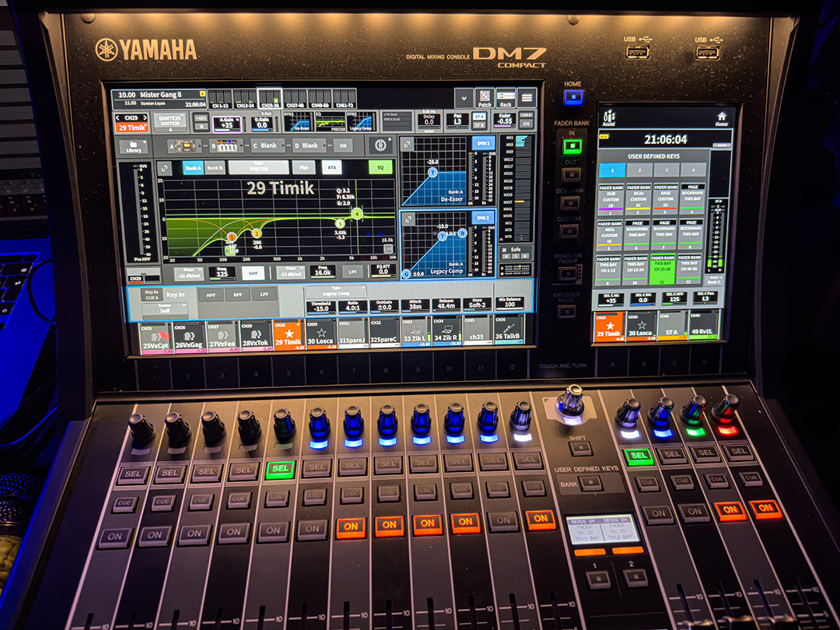Pop out the EQ editor view
This screenshot has width=840, height=630.
click(x=164, y=168)
